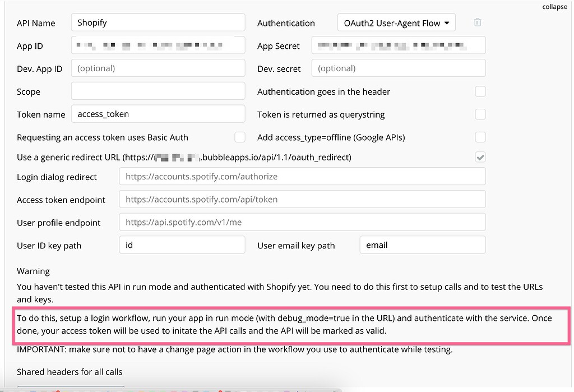Check "Token is returned as querystring"
Viewport: 574px width, 392px height.
[x=480, y=114]
